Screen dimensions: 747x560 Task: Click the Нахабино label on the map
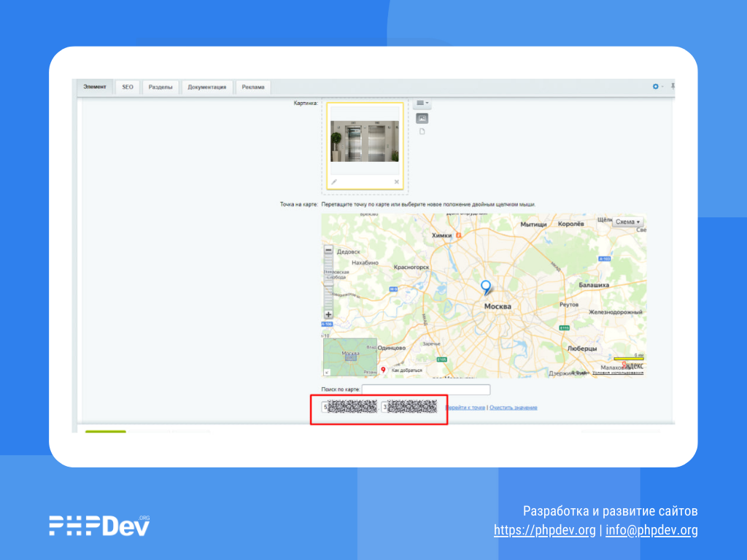365,262
